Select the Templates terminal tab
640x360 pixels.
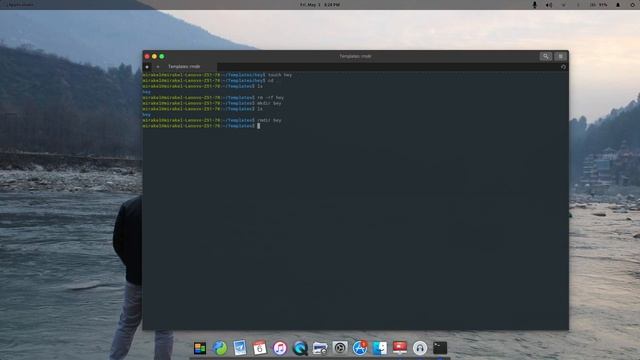tap(184, 67)
